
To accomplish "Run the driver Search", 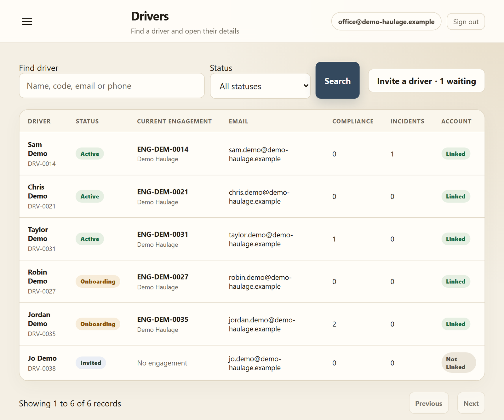I will [337, 80].
